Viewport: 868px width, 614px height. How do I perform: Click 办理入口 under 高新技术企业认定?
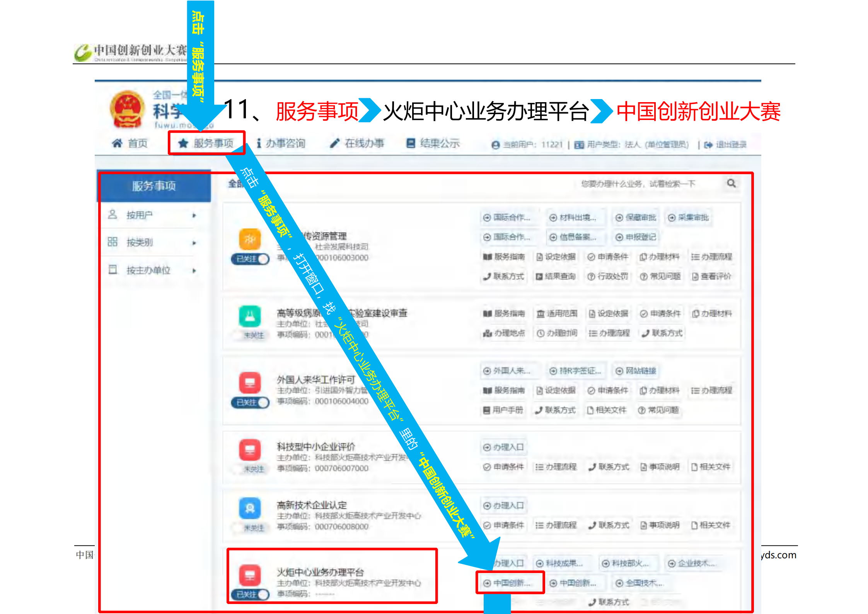tap(504, 505)
